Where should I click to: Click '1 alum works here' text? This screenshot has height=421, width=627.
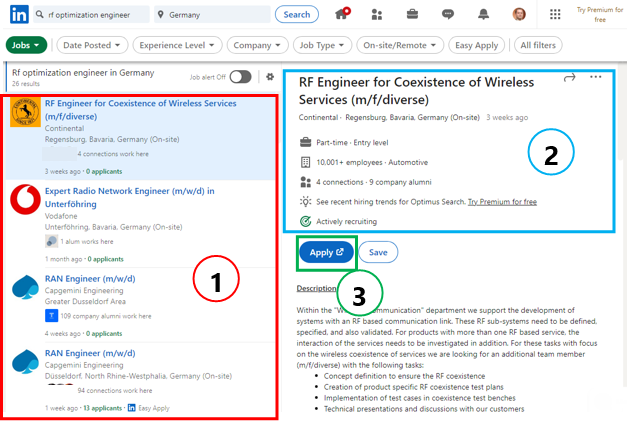[87, 241]
